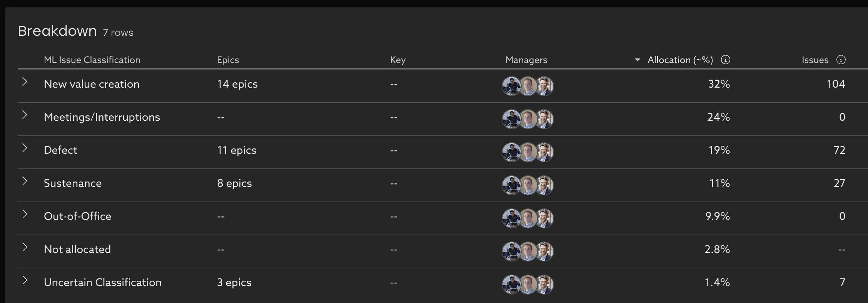Expand the Out-of-Office row

(25, 214)
